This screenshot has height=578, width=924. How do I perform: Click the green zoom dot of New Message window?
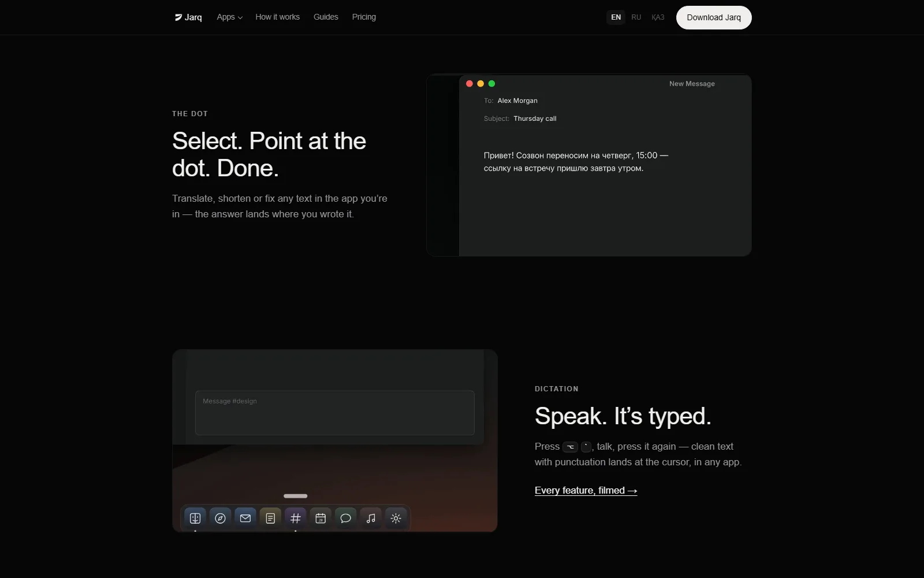tap(491, 84)
